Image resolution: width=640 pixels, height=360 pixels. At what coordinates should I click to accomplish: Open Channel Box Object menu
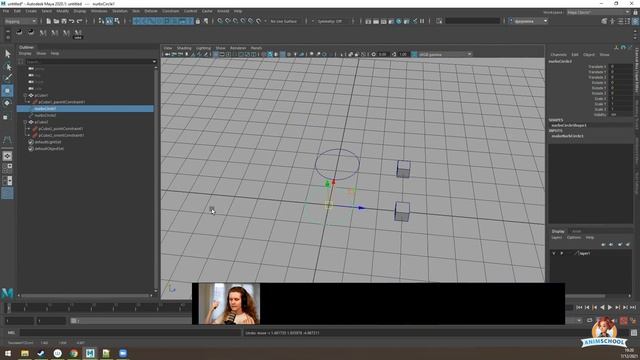[x=589, y=55]
